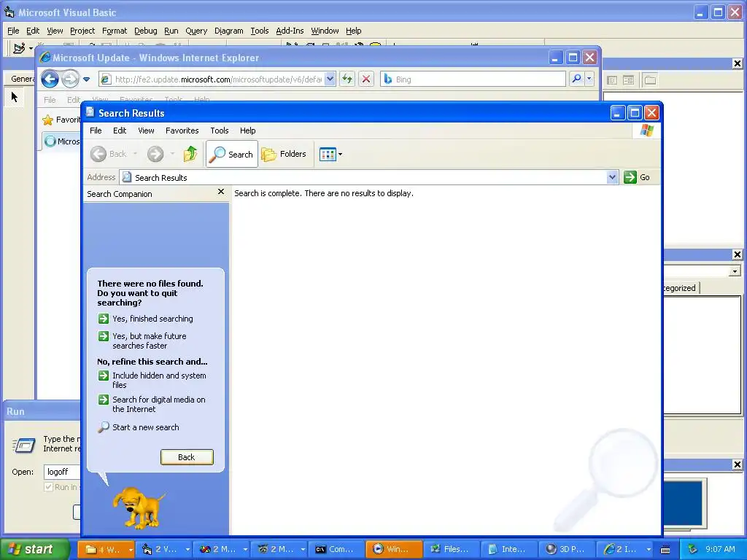
Task: Choose Yes, finished searching
Action: [x=152, y=319]
